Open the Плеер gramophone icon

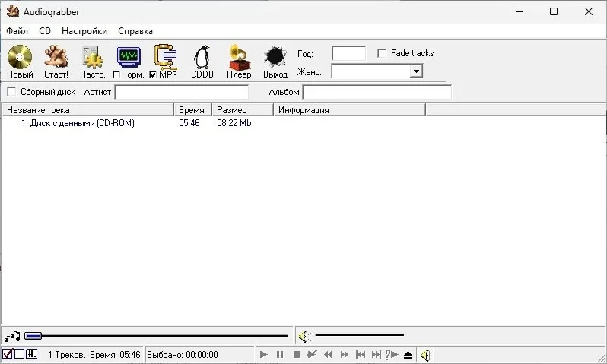tap(239, 57)
